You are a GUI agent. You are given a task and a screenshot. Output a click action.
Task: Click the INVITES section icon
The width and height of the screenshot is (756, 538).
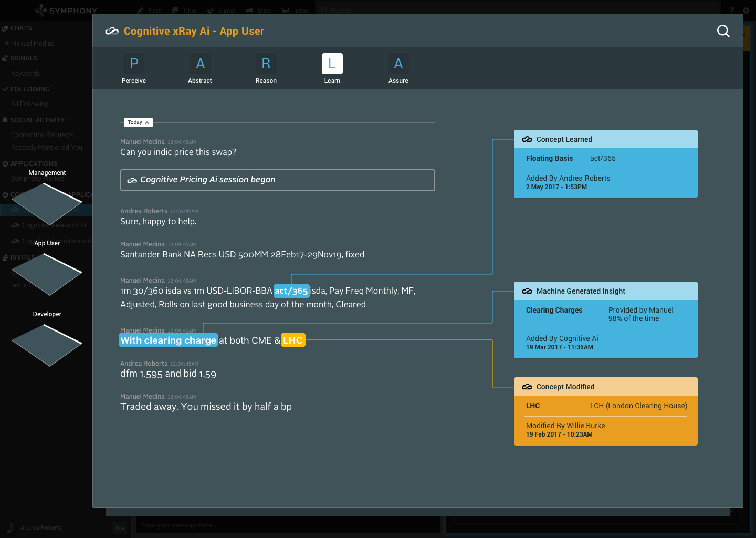(5, 257)
